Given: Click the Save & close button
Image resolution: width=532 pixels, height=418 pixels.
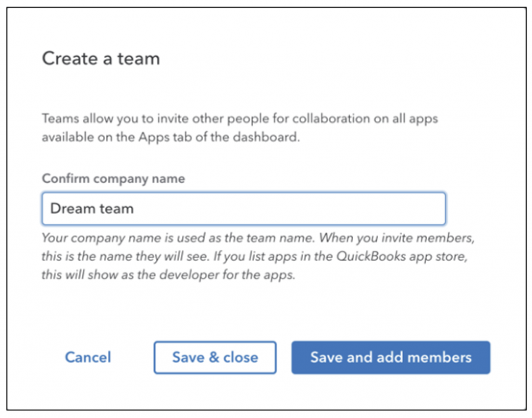Looking at the screenshot, I should point(215,358).
